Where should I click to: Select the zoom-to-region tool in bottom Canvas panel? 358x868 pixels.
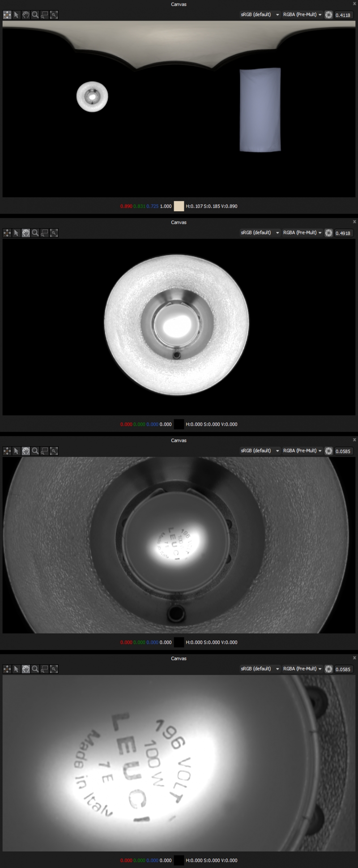(x=45, y=669)
